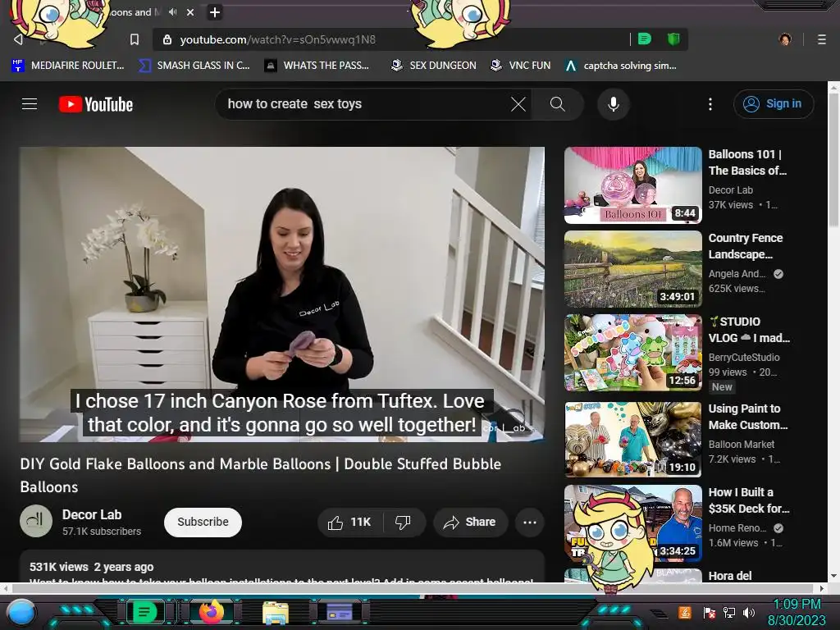Start voice search with the microphone
The image size is (840, 630).
click(614, 104)
